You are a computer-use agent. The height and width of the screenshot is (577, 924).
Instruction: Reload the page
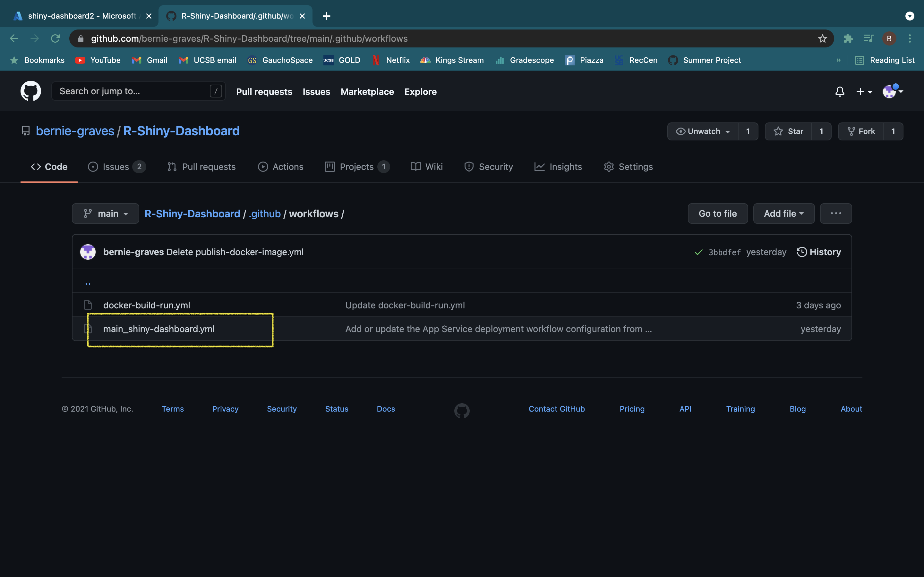click(x=56, y=38)
